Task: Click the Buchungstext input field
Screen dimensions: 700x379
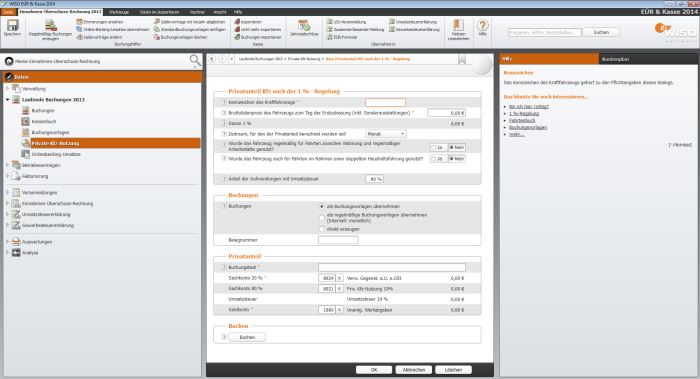Action: pos(392,267)
